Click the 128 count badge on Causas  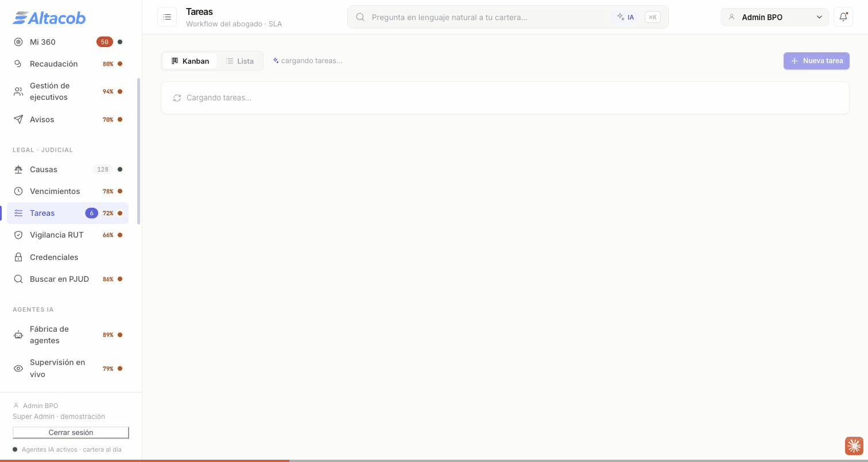[x=103, y=169]
